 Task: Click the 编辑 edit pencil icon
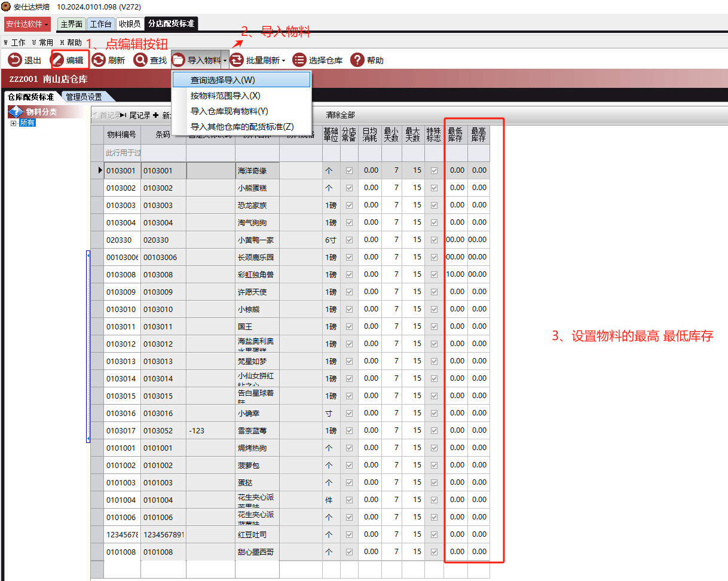pyautogui.click(x=57, y=60)
